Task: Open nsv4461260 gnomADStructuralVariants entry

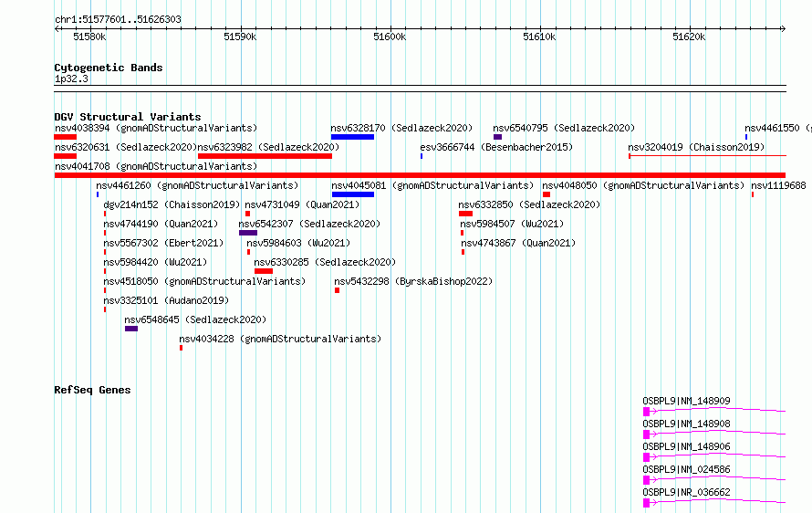Action: (197, 185)
